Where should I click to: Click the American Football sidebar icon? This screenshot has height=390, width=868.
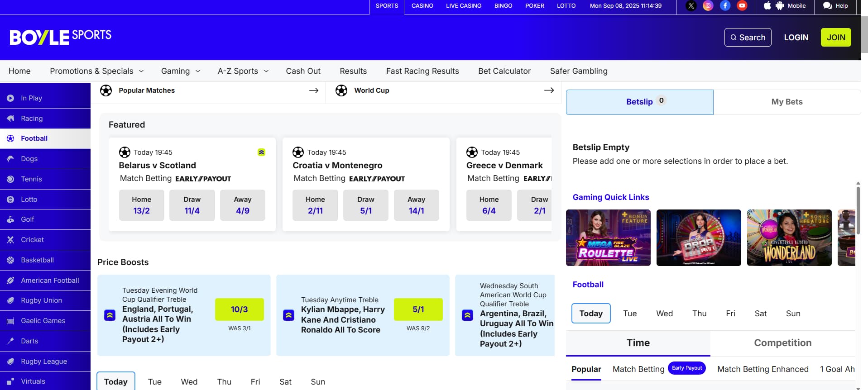(x=10, y=281)
